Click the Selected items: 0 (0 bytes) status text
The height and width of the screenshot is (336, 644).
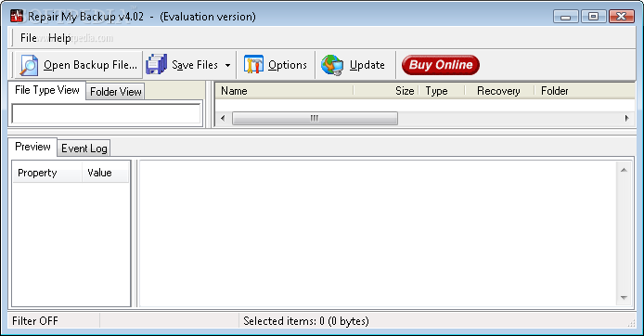306,321
